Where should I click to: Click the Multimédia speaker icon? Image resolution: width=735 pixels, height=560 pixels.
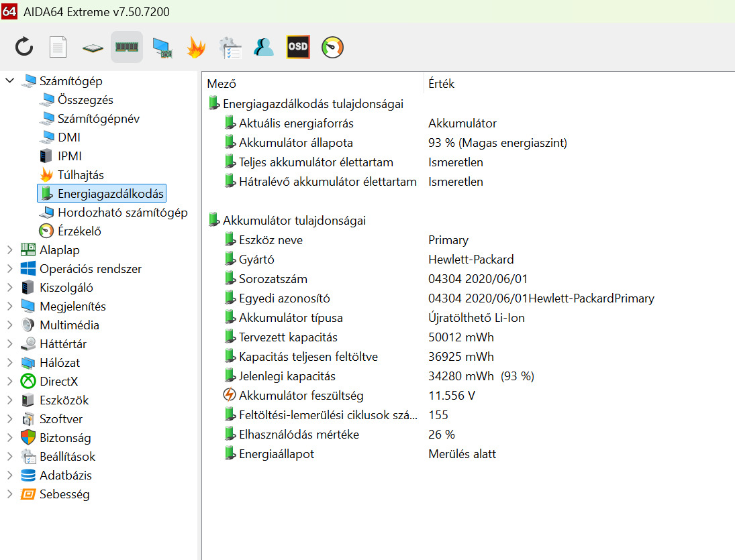28,325
